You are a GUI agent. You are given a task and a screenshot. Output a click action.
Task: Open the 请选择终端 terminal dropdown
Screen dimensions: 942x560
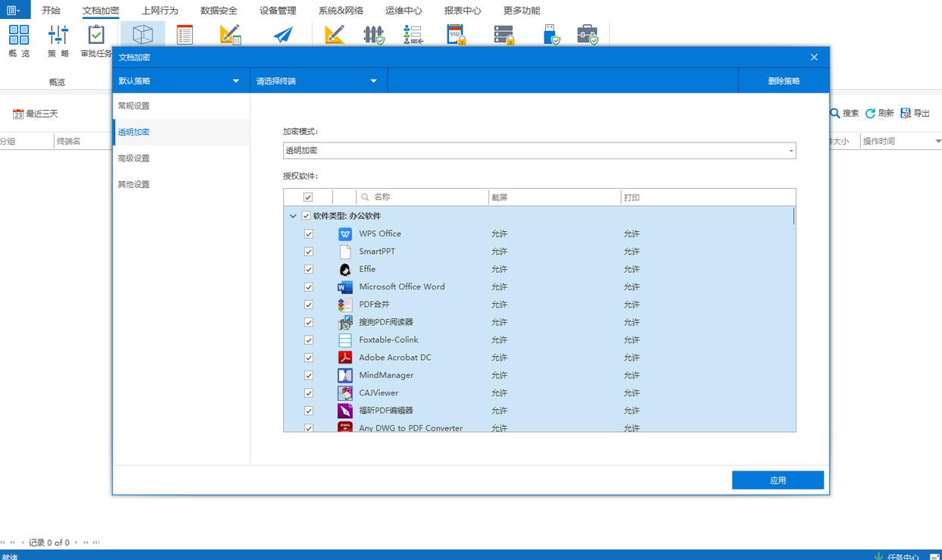(318, 81)
